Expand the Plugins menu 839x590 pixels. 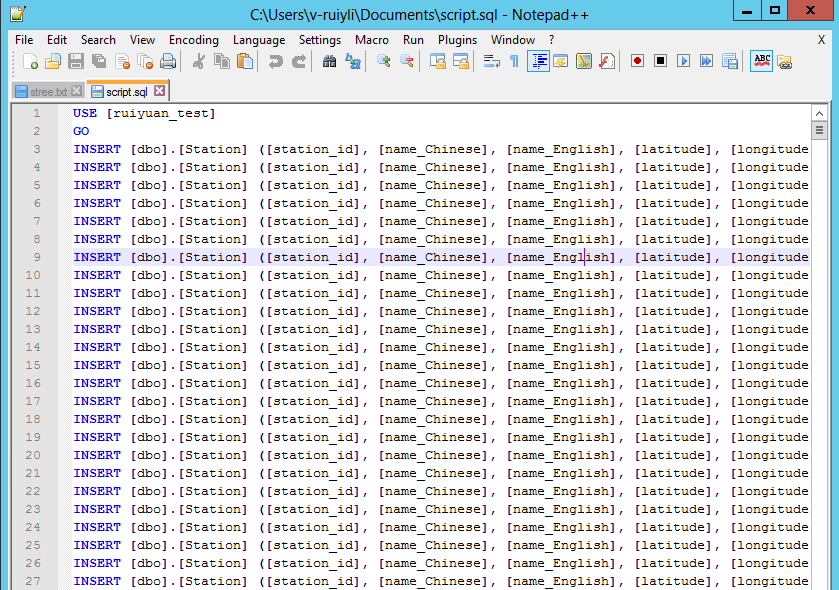click(x=457, y=40)
